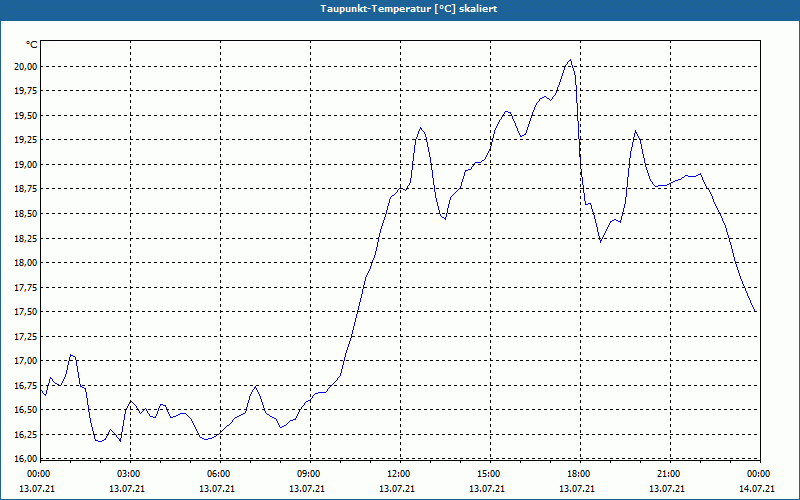Click the 18,00 y-axis label
Image resolution: width=800 pixels, height=500 pixels.
pos(26,263)
